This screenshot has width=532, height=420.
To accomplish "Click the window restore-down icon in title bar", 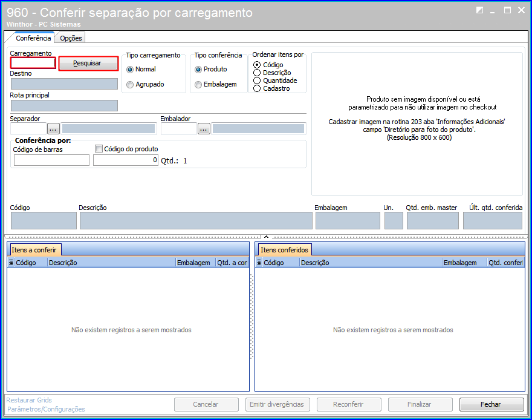I will 479,10.
